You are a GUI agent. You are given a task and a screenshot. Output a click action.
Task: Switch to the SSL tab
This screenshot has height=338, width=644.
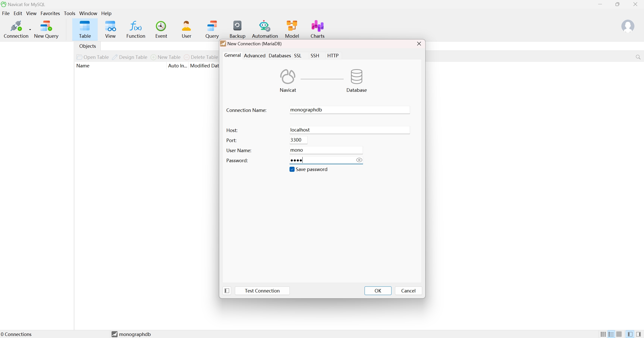[x=298, y=56]
